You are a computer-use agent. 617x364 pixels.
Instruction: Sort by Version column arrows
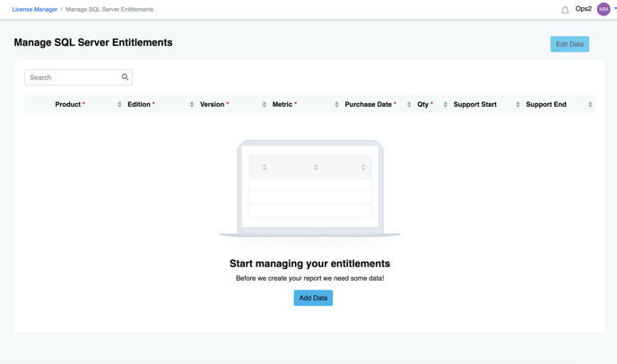(264, 104)
